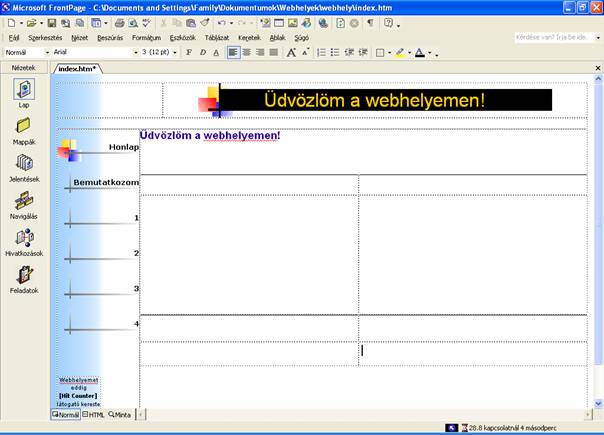This screenshot has width=604, height=435.
Task: Open the Jelentések reports view
Action: (x=24, y=166)
